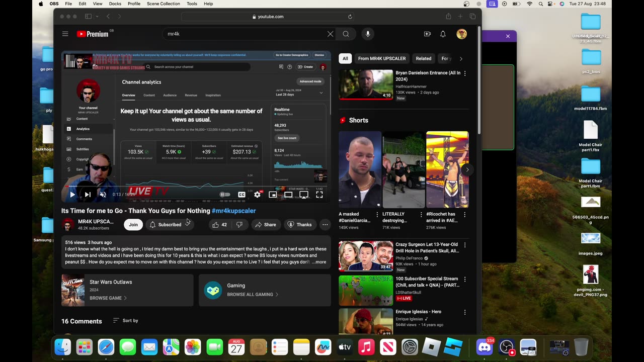
Task: Open the miniplayer
Action: click(x=273, y=195)
